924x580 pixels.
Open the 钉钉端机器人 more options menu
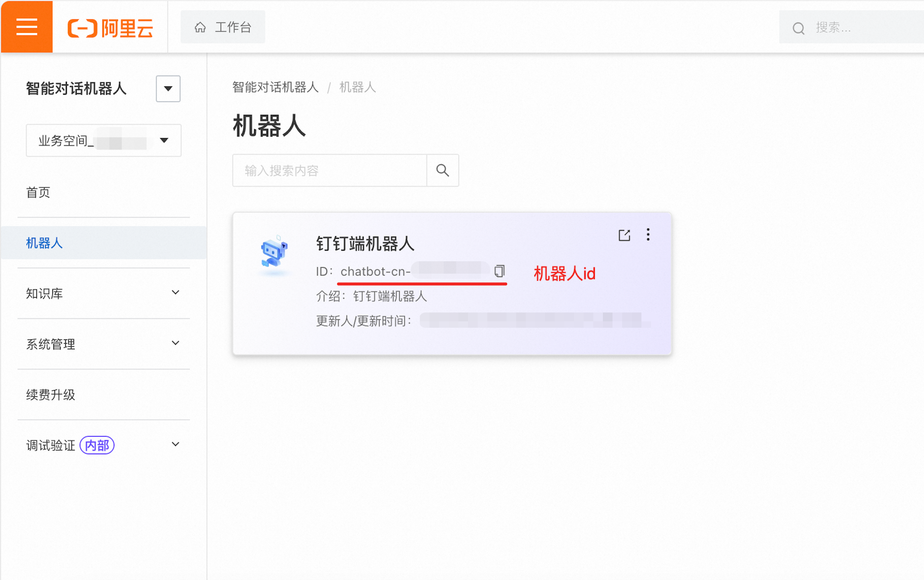click(x=648, y=235)
